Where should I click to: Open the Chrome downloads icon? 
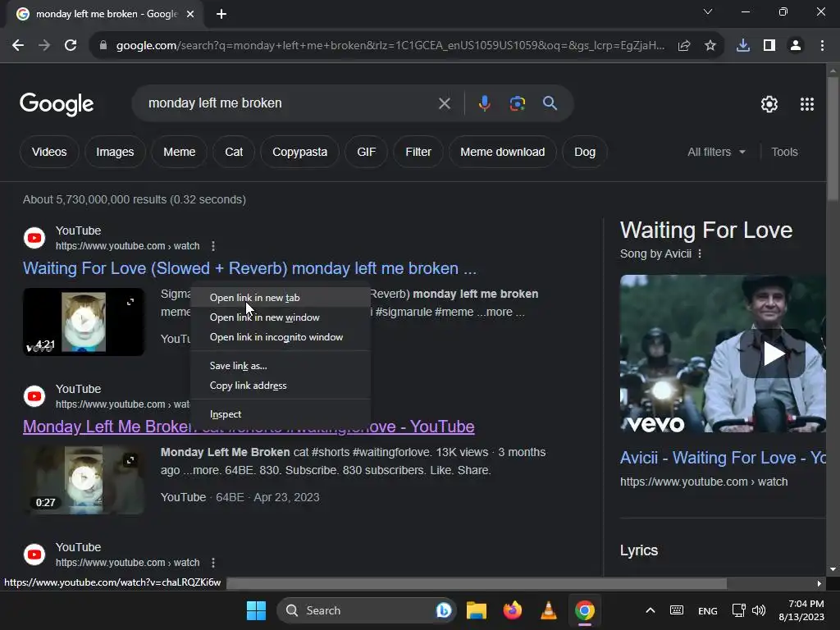click(x=743, y=46)
